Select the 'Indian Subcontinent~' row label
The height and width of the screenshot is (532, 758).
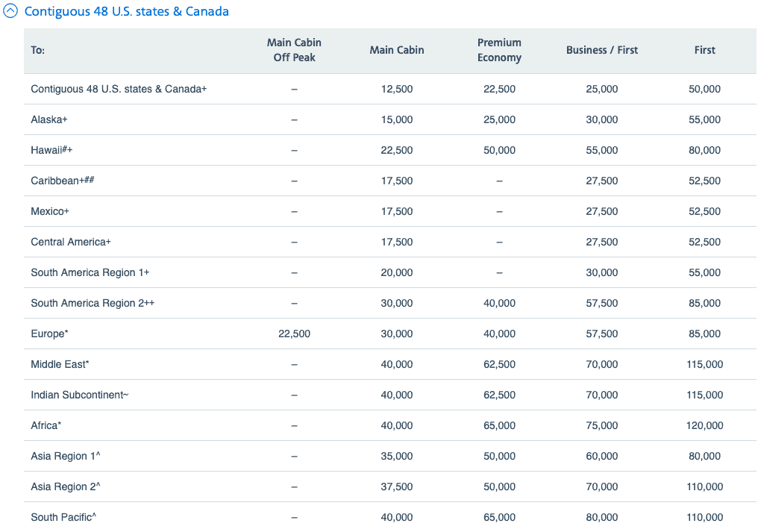pyautogui.click(x=80, y=395)
